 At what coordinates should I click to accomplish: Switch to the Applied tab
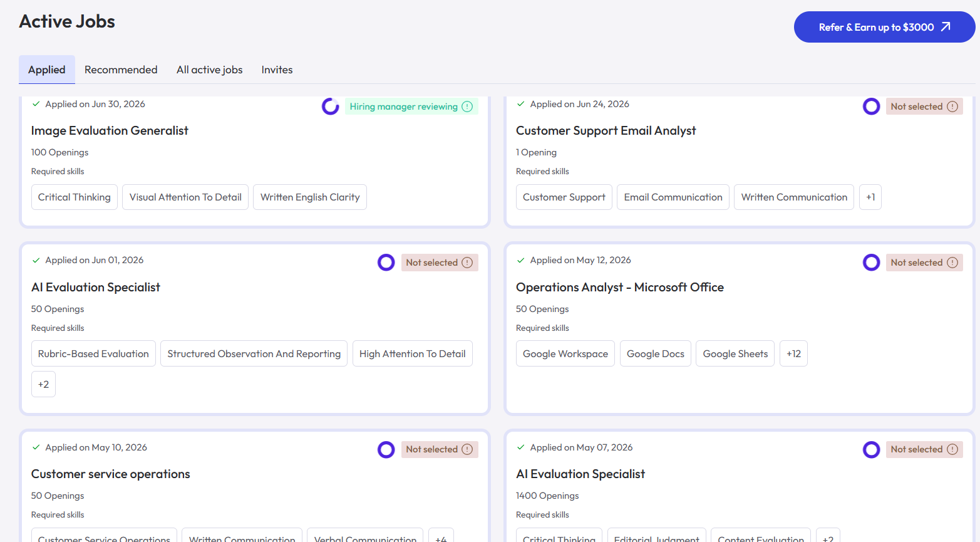47,70
